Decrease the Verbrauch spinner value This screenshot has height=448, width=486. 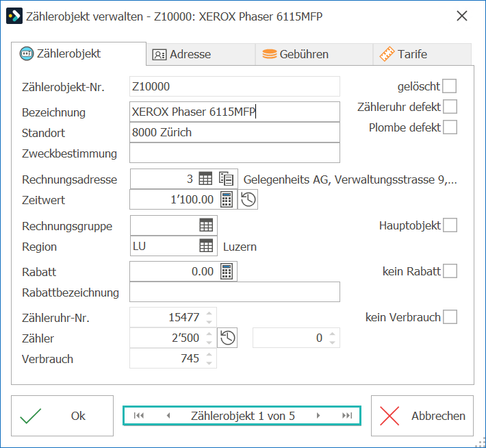209,362
